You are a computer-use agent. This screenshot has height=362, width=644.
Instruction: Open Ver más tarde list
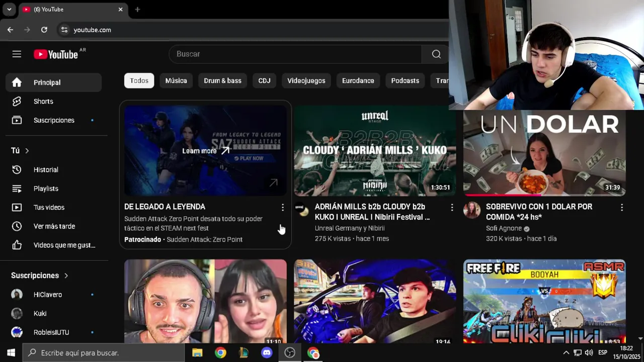tap(54, 226)
